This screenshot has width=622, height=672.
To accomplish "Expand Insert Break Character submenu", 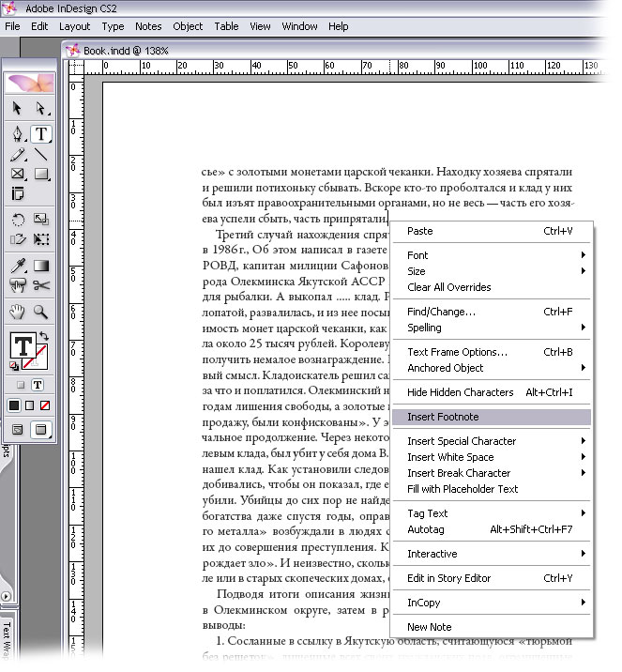I will click(492, 473).
